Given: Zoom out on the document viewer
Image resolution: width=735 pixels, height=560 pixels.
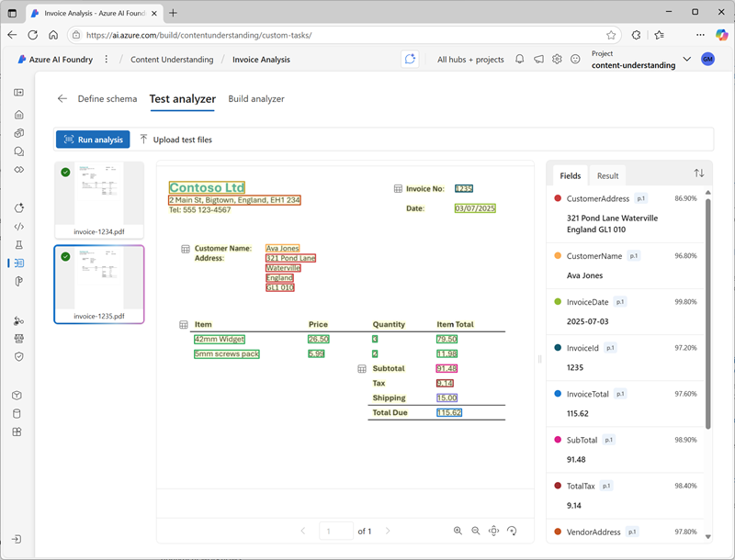Looking at the screenshot, I should (x=475, y=531).
